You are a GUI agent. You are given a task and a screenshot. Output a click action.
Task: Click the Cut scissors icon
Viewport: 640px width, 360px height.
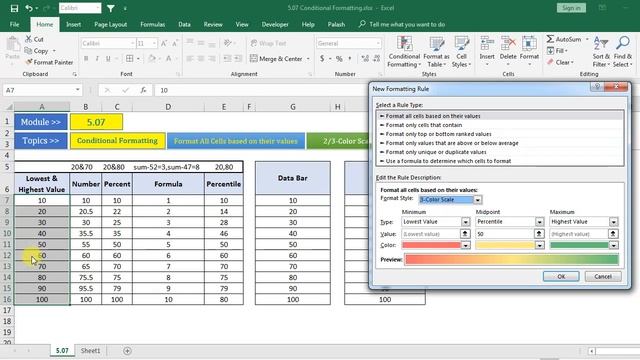tap(29, 39)
